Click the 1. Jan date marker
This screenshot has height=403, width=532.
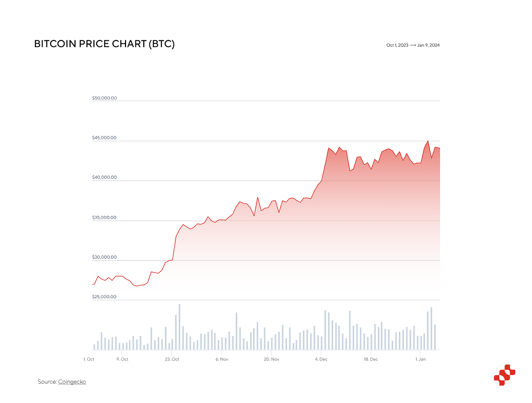click(421, 359)
